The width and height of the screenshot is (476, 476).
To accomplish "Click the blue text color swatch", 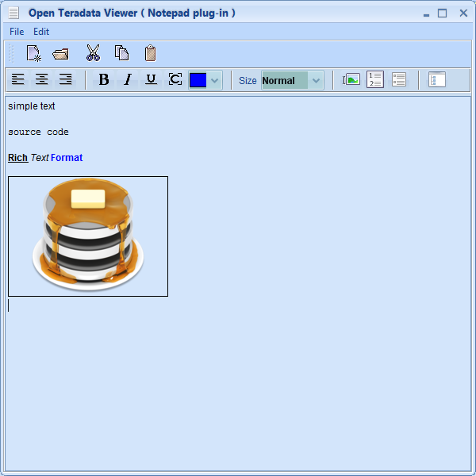I will 198,80.
